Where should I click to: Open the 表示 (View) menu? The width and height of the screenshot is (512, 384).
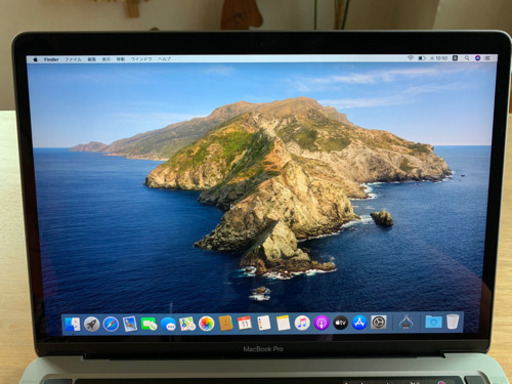coord(106,59)
